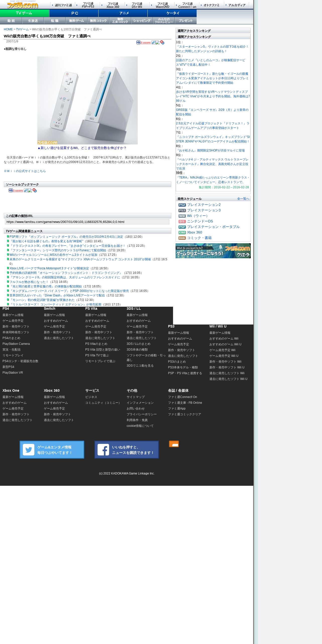Open the Xbox LIVE Forza Motorsport 3 news link

(49, 268)
